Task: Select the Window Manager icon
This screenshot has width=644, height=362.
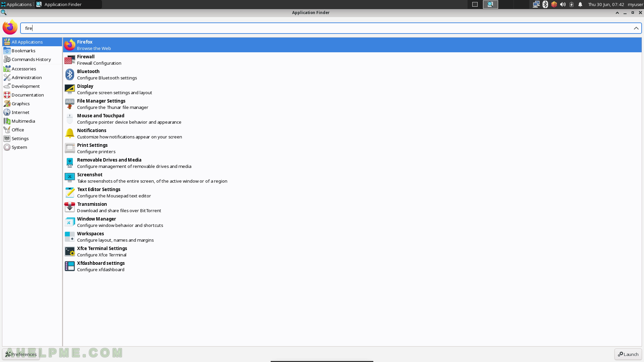Action: click(x=70, y=222)
